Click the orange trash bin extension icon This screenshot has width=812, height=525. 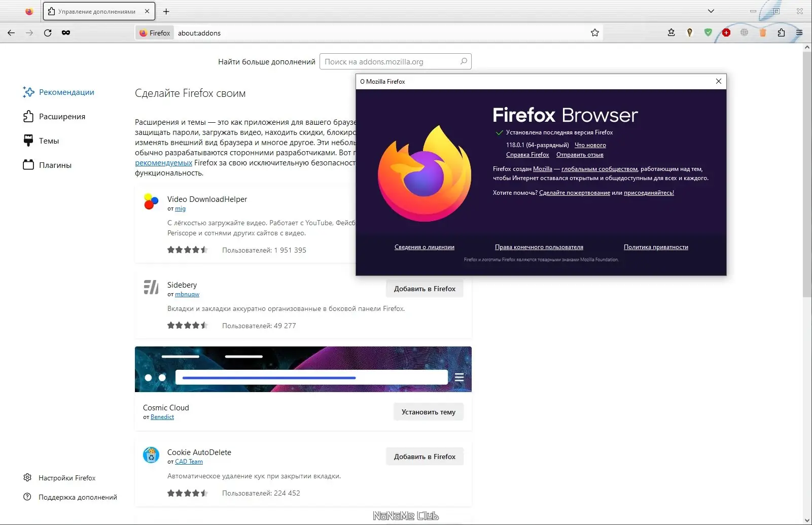tap(763, 33)
